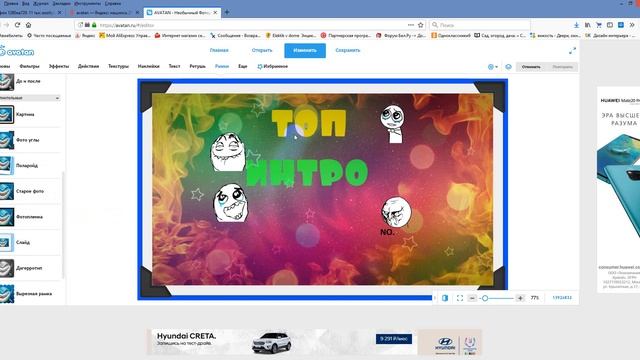The height and width of the screenshot is (360, 640).
Task: Click the compare before/after icon in zoom bar
Action: (x=445, y=298)
